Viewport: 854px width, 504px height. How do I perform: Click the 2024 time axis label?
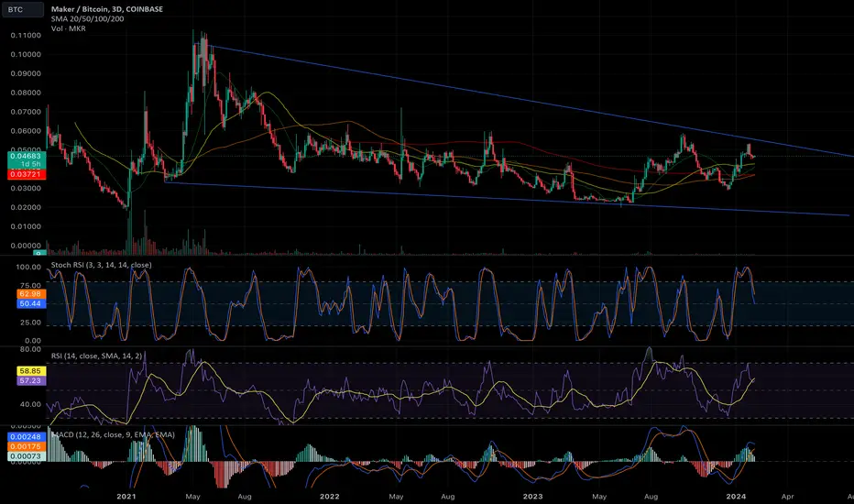click(736, 497)
